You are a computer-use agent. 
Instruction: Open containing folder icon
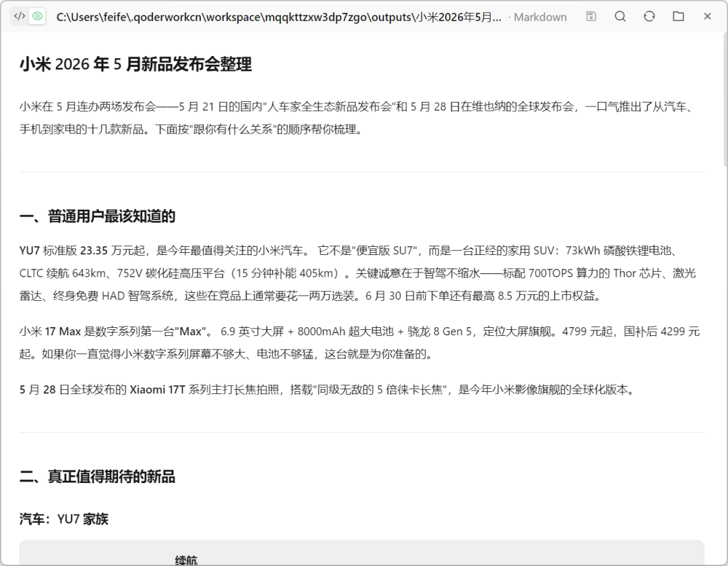point(678,17)
